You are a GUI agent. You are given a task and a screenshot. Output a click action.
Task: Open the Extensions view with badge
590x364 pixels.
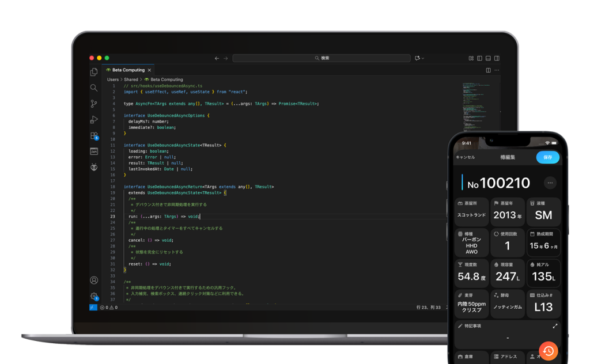click(94, 136)
